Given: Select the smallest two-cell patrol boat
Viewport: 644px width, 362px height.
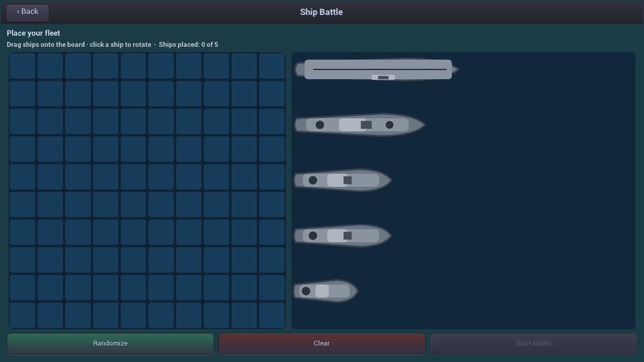Looking at the screenshot, I should tap(326, 291).
